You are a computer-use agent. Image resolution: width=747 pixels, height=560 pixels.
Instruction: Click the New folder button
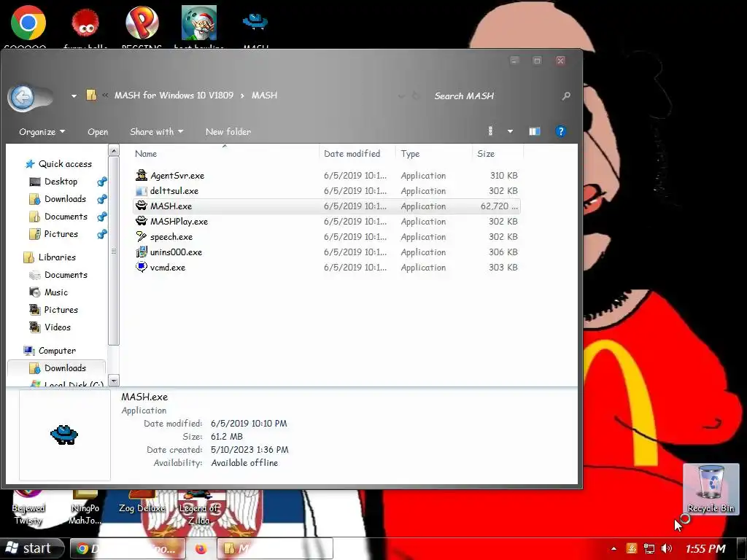click(228, 132)
